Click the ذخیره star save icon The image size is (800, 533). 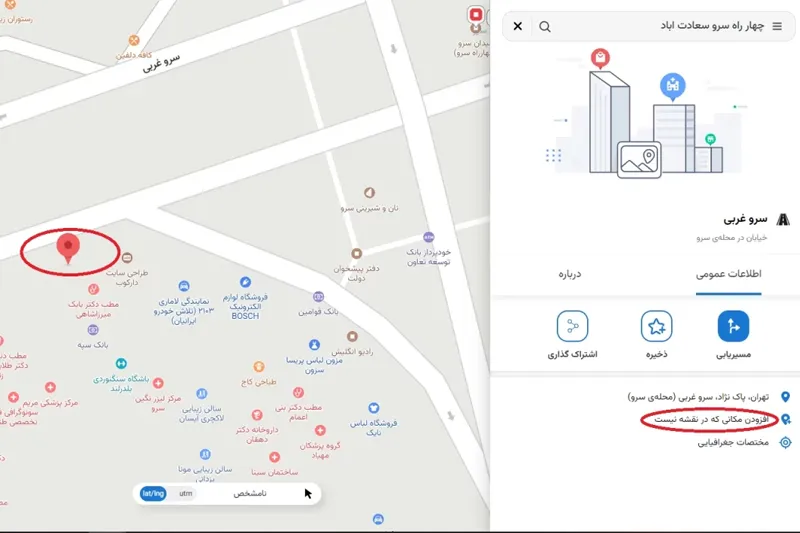coord(656,326)
